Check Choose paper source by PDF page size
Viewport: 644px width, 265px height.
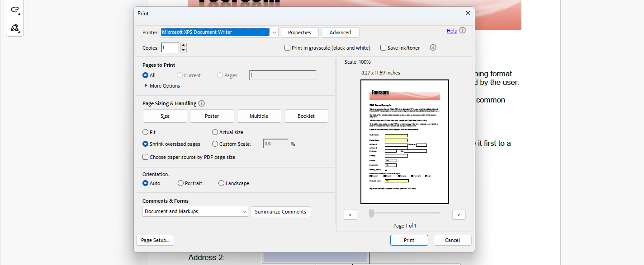145,157
